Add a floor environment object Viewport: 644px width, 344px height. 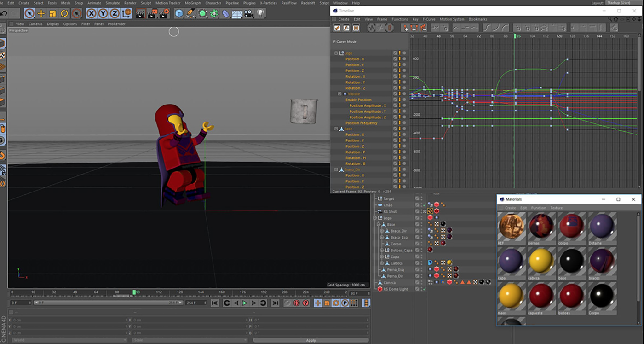237,13
